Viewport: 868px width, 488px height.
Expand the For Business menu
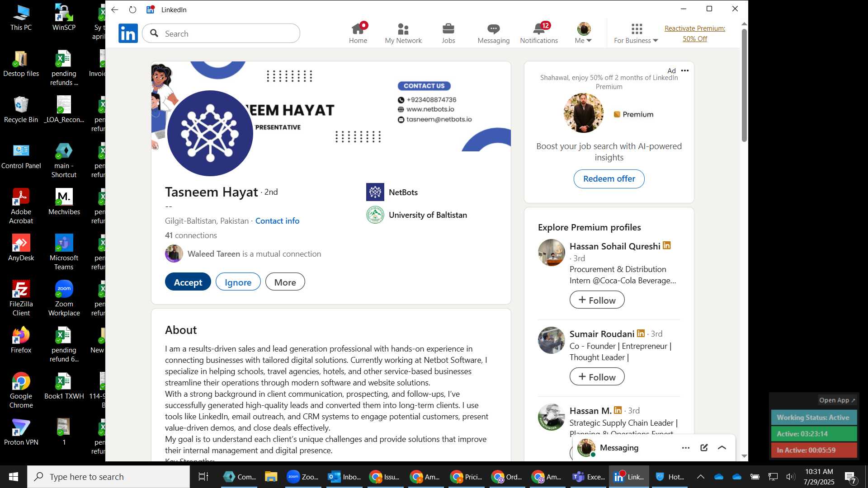tap(636, 33)
